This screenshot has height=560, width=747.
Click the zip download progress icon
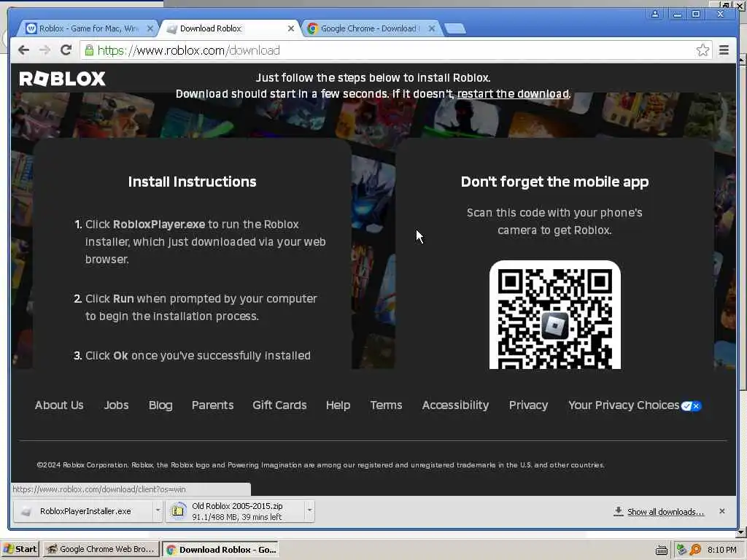pyautogui.click(x=178, y=511)
